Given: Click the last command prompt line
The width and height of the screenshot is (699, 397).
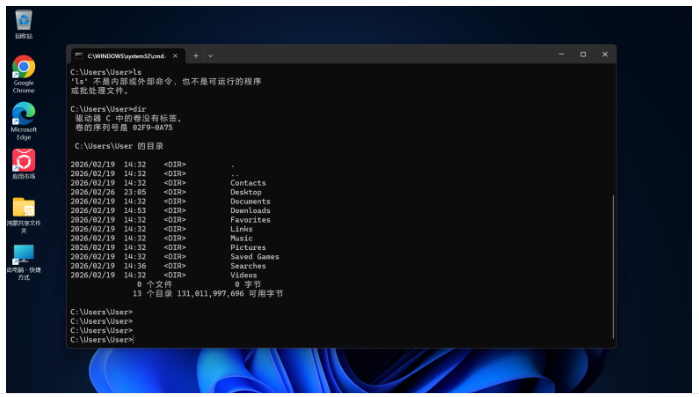Looking at the screenshot, I should tap(102, 340).
